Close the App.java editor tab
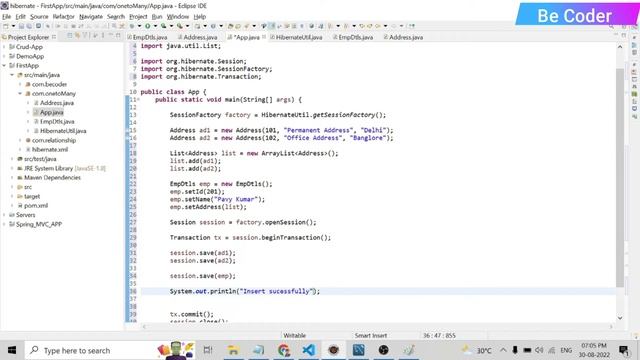The width and height of the screenshot is (640, 360). pyautogui.click(x=264, y=37)
